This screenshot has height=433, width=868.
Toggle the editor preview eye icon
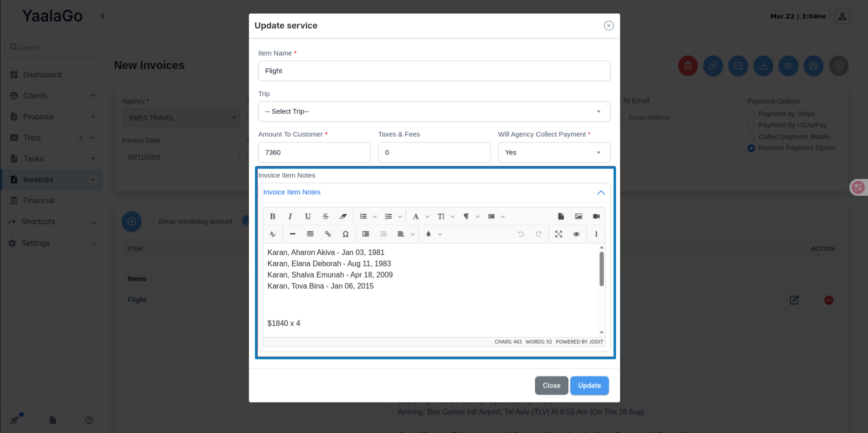coord(576,234)
